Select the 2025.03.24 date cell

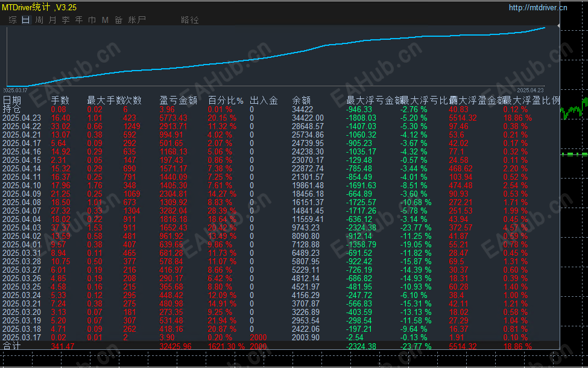22,295
